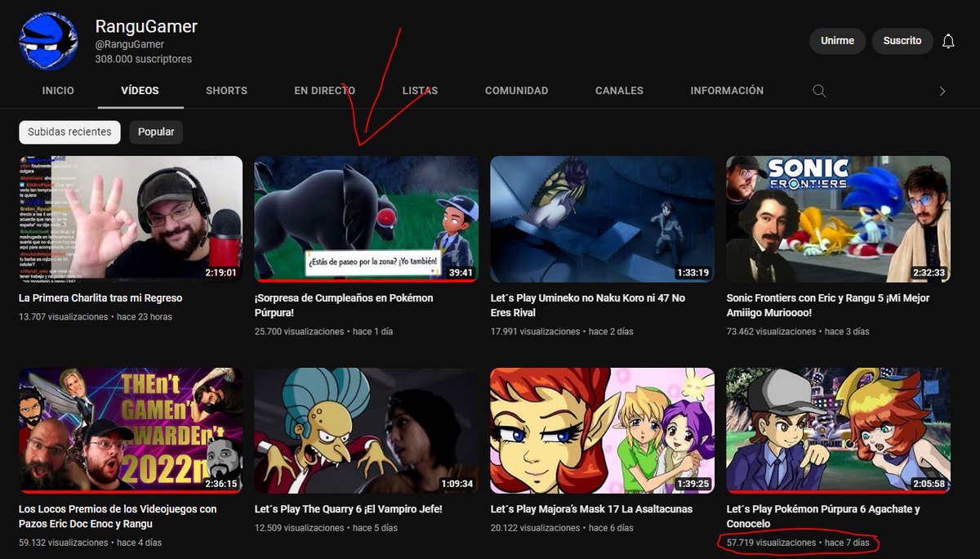The image size is (980, 559).
Task: Click the THEn't GAMEn't AWARDEn't 2022 thumbnail
Action: [x=131, y=431]
